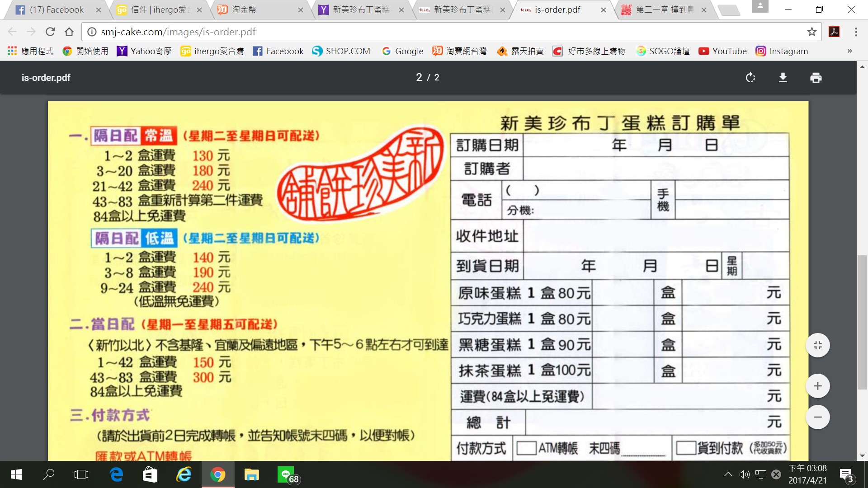Fit PDF page to window

coord(817,346)
